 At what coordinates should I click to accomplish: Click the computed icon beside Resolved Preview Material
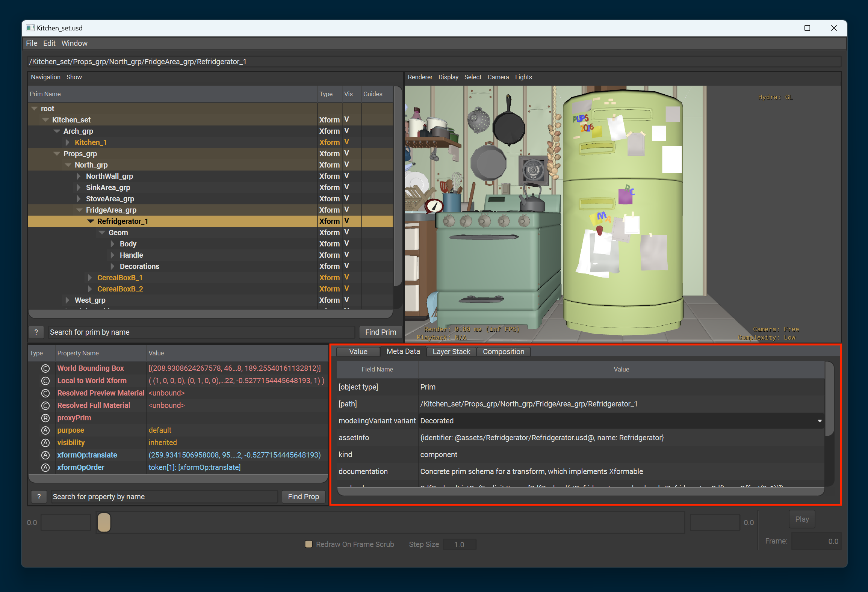[x=45, y=393]
